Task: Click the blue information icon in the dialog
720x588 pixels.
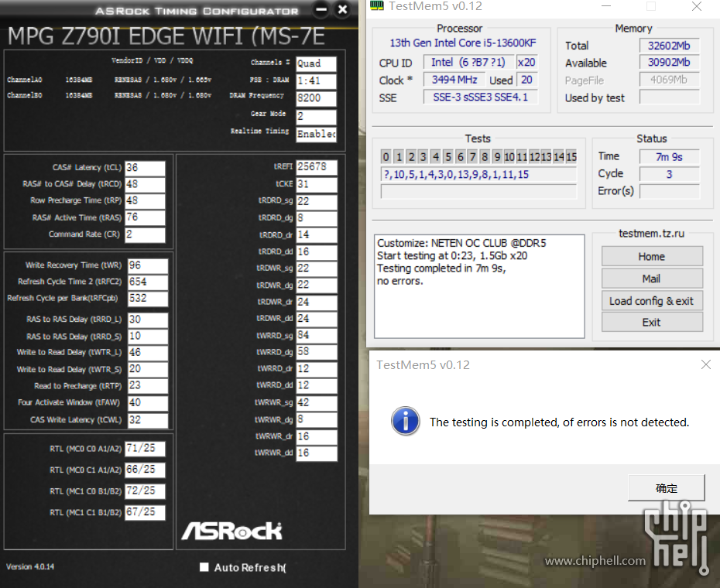Action: click(405, 421)
